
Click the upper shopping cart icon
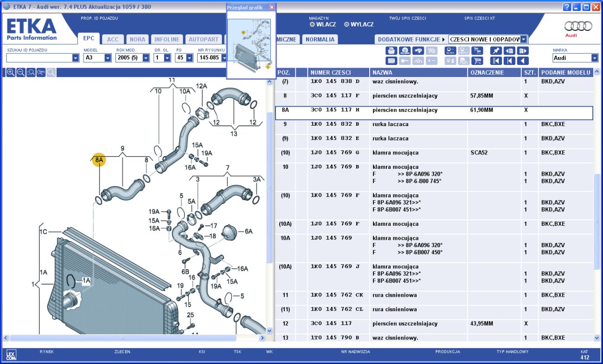[477, 51]
